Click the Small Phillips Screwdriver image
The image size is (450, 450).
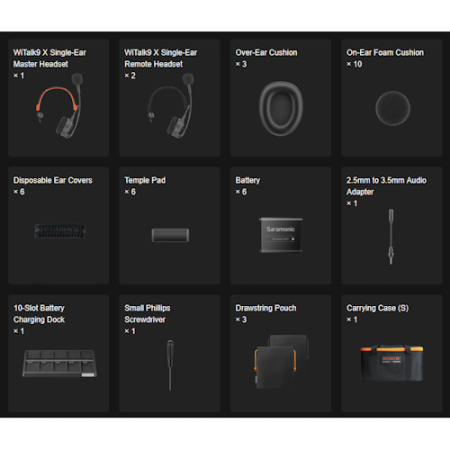170,365
